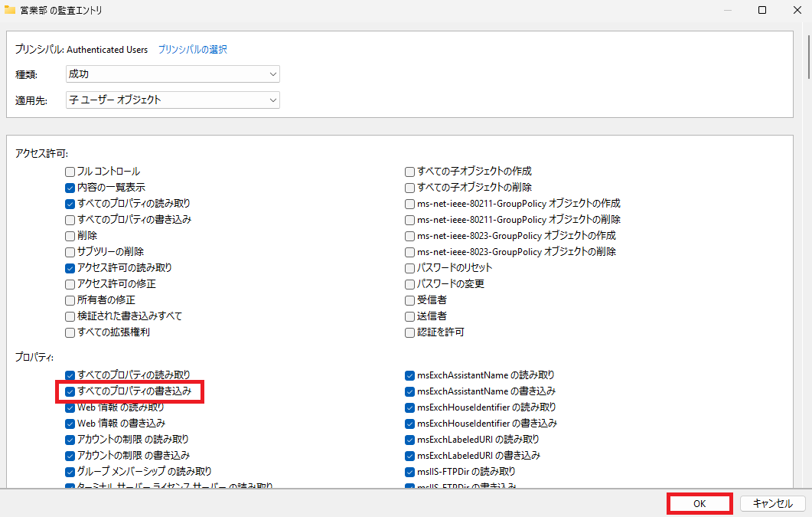Check the すべての拡張権利 checkbox
This screenshot has height=517, width=812.
click(70, 332)
